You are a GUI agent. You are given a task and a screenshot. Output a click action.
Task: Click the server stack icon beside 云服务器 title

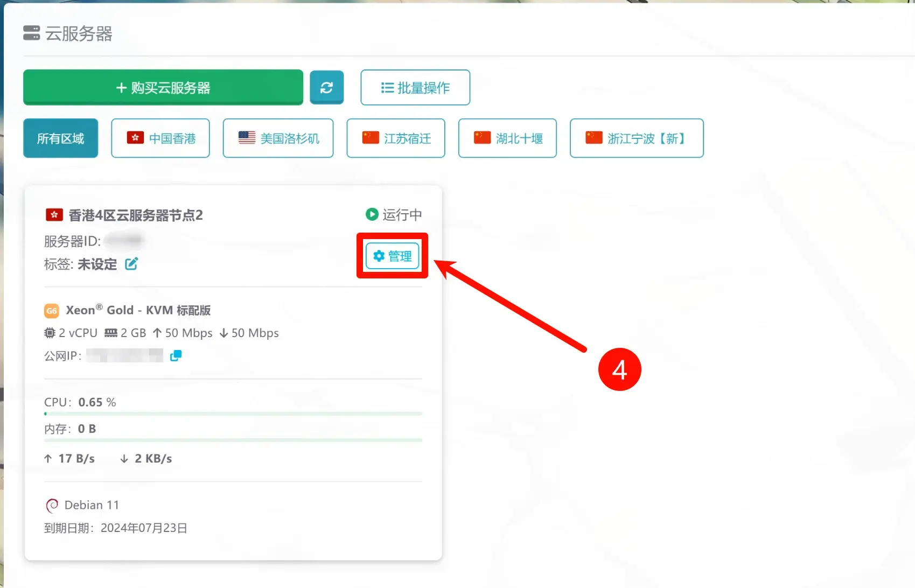coord(32,33)
